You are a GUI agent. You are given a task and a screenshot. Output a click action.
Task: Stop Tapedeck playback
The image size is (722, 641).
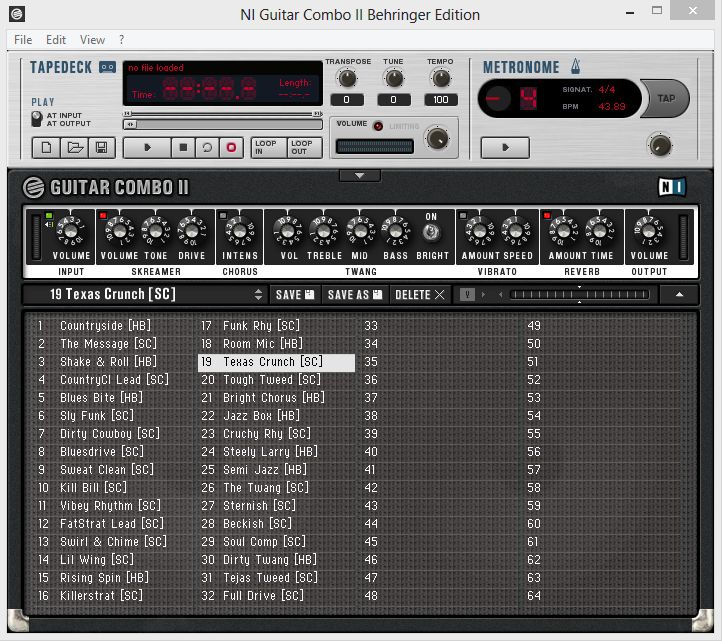click(x=183, y=148)
